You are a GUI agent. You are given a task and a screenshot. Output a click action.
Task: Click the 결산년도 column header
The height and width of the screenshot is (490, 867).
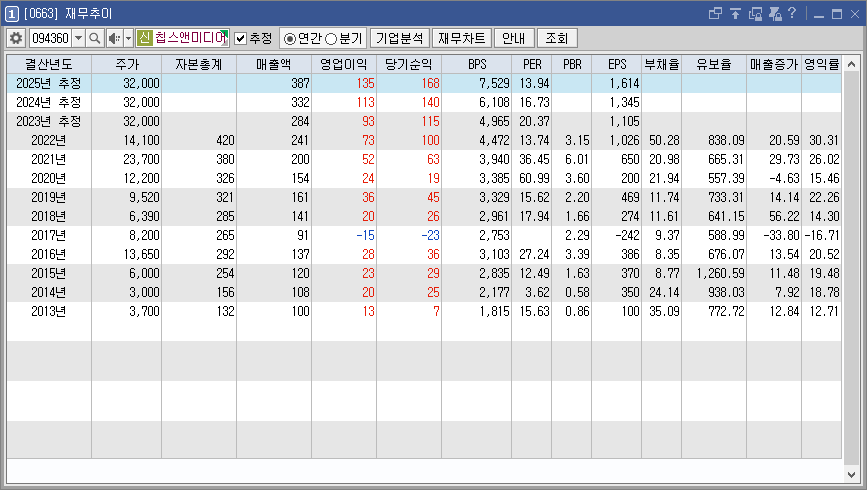tap(49, 64)
